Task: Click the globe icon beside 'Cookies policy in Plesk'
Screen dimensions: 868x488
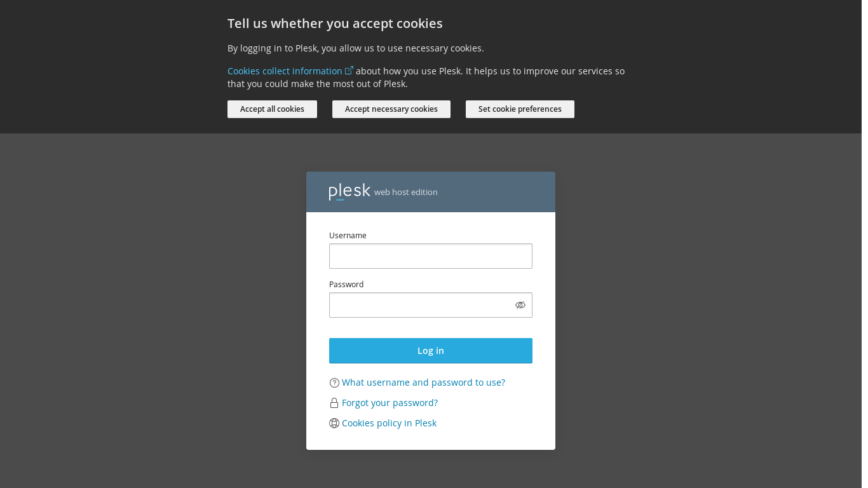Action: pyautogui.click(x=334, y=423)
